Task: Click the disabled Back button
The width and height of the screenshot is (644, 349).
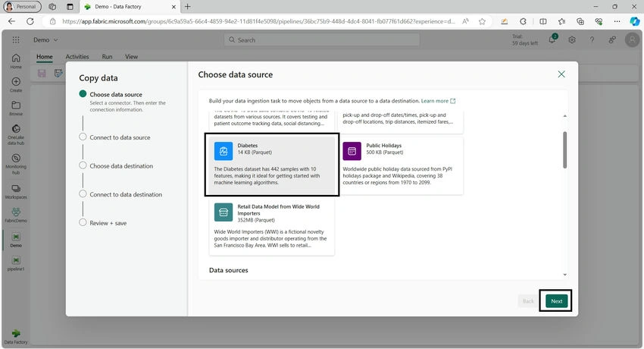Action: click(528, 301)
